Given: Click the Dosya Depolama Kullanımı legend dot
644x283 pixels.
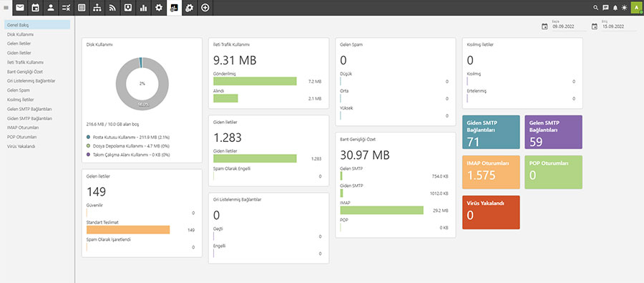Looking at the screenshot, I should pyautogui.click(x=88, y=145).
